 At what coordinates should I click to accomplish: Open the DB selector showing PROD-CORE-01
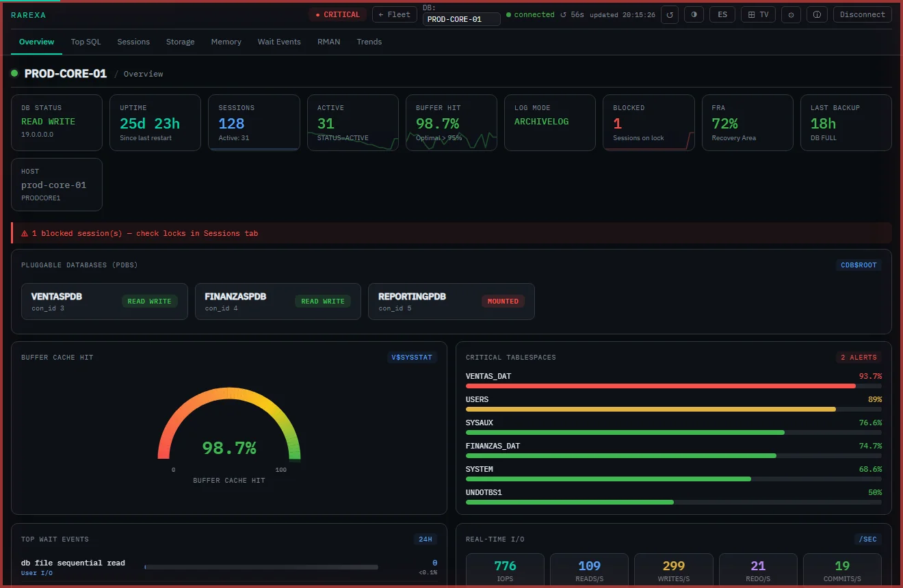(462, 19)
